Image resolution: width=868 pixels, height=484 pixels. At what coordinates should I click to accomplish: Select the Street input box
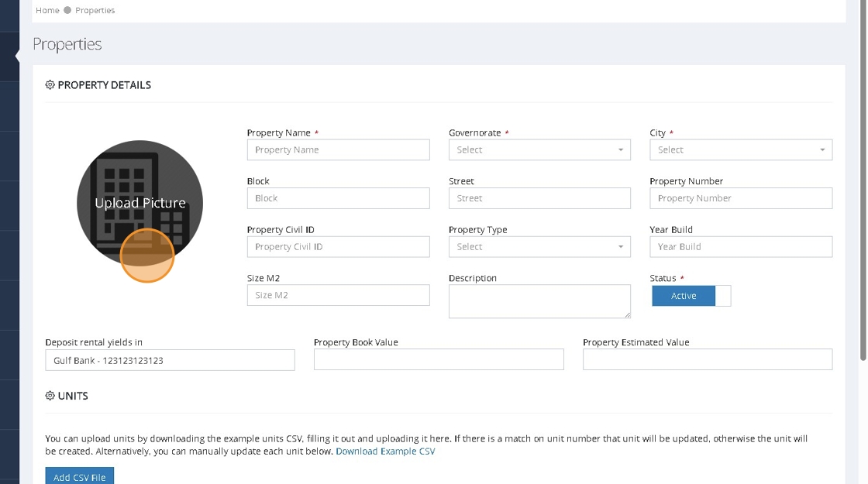tap(539, 198)
